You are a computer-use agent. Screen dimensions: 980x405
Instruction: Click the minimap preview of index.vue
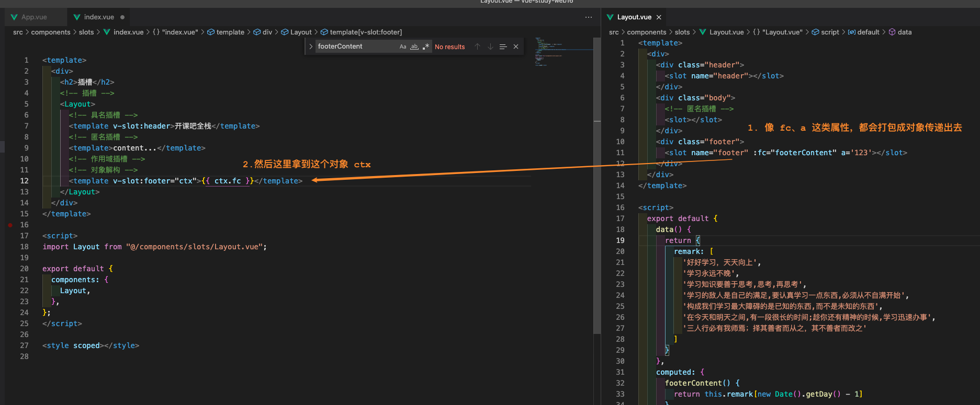pos(562,51)
